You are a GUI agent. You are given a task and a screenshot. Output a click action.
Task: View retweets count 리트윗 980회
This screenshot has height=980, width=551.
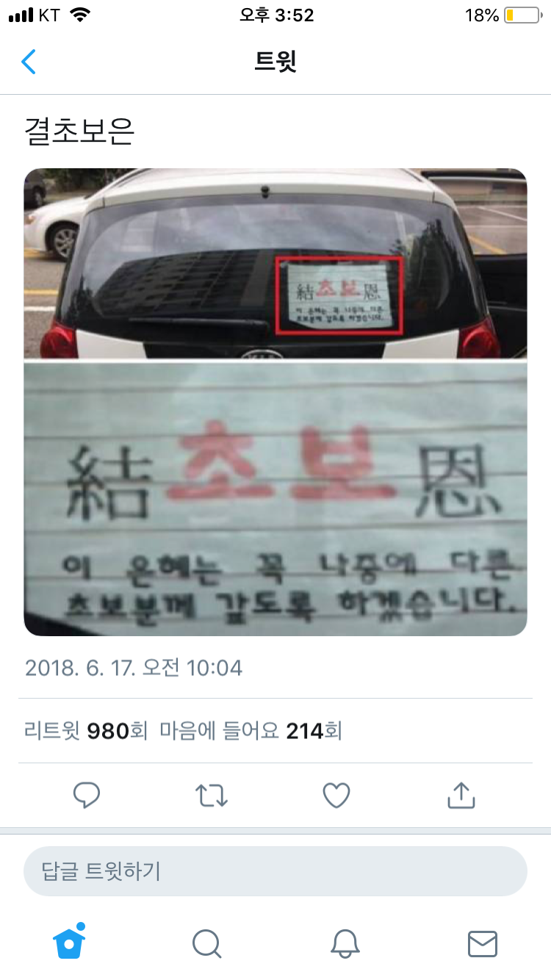pyautogui.click(x=87, y=731)
